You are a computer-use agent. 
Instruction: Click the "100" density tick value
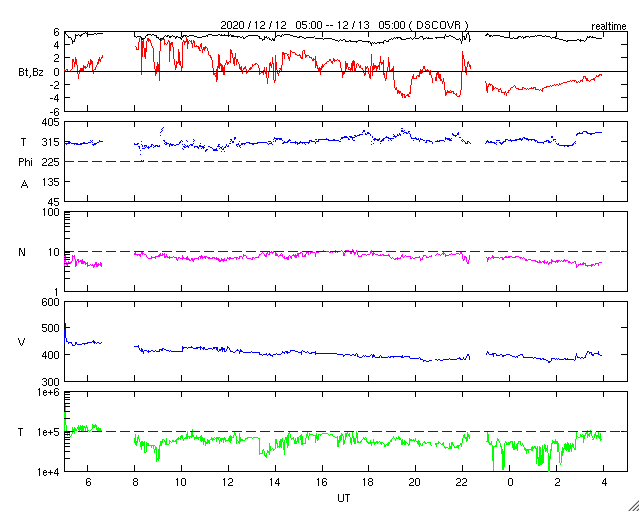pos(51,213)
